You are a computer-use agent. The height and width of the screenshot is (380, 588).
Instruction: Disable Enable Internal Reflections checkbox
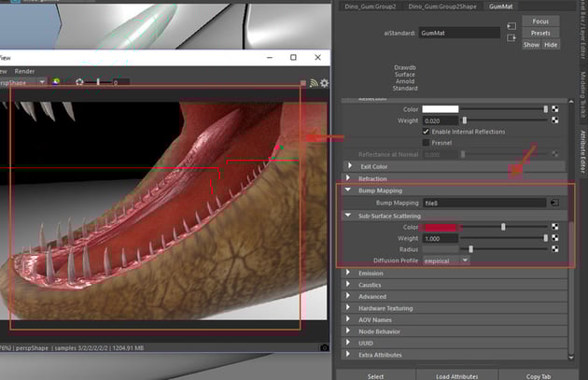tap(427, 132)
